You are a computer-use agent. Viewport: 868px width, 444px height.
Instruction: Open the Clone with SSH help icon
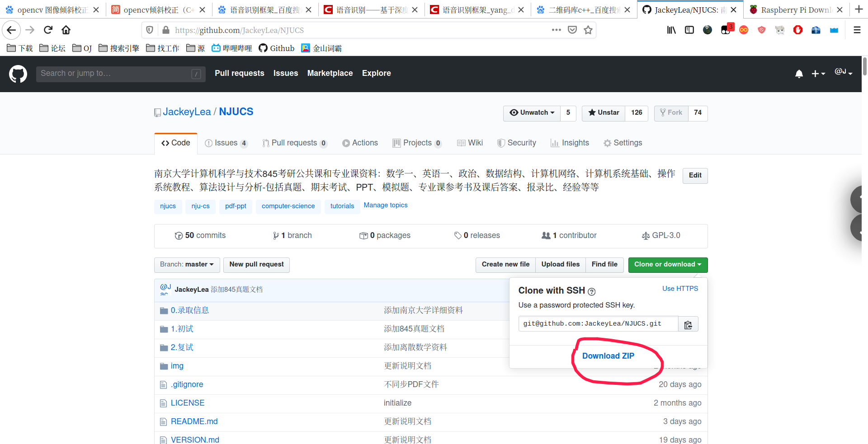(592, 292)
